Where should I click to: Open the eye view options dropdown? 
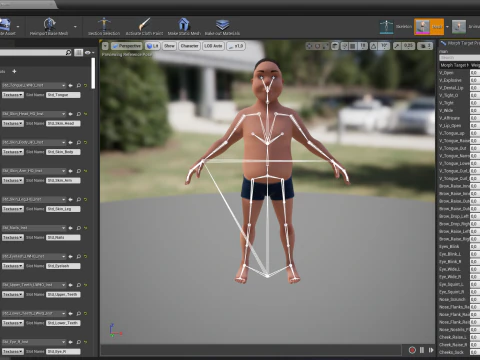(x=89, y=52)
